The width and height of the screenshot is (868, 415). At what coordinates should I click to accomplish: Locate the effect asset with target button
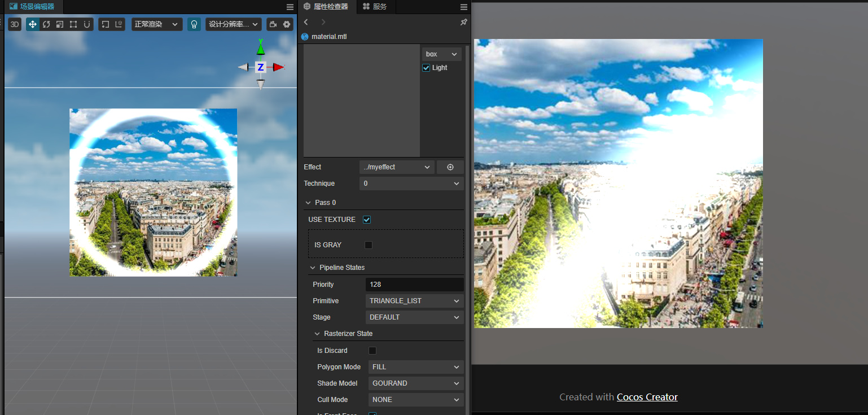tap(450, 167)
